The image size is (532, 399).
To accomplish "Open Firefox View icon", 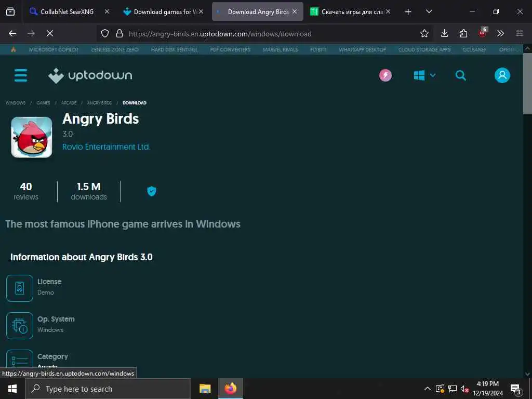I will [x=10, y=11].
